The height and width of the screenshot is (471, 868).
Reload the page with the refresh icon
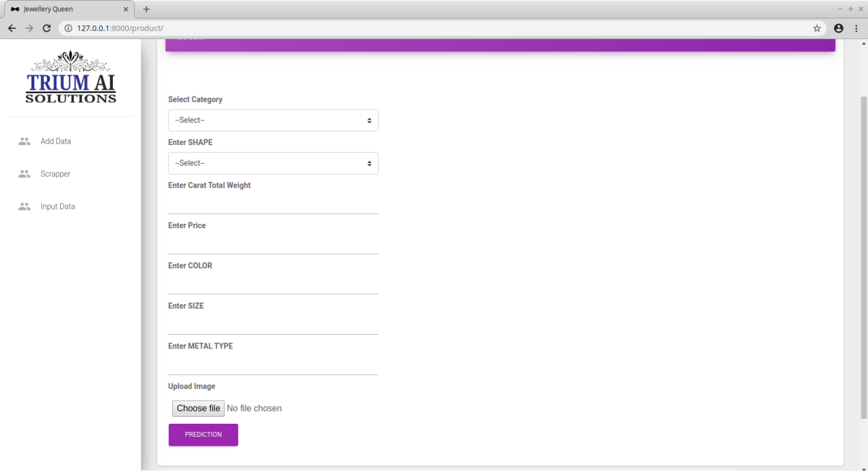click(x=47, y=28)
